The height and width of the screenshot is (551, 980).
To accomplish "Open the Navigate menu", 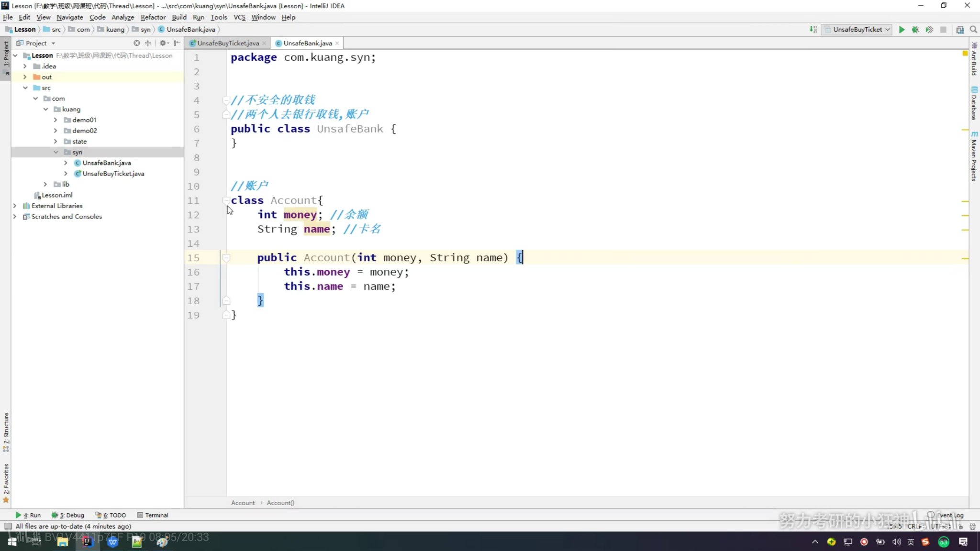I will 69,17.
